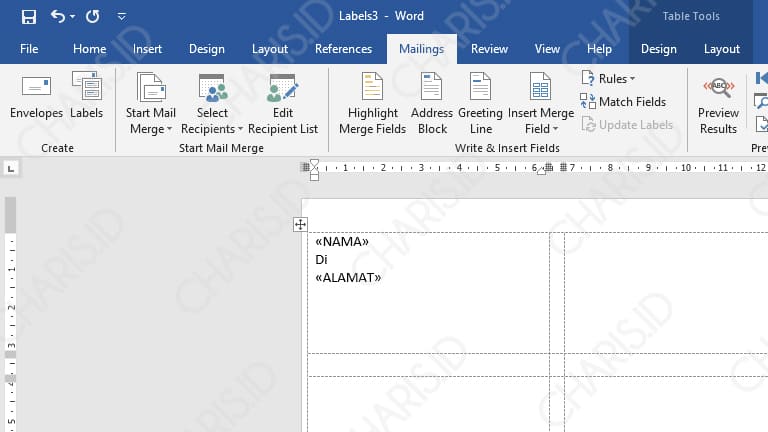Click the Envelopes button

36,96
